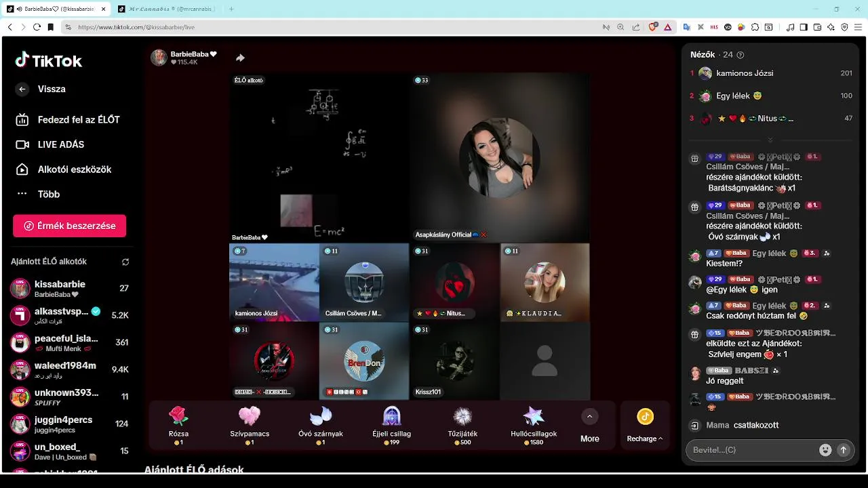Open Fedezd fel az ÉLŐT

68,120
